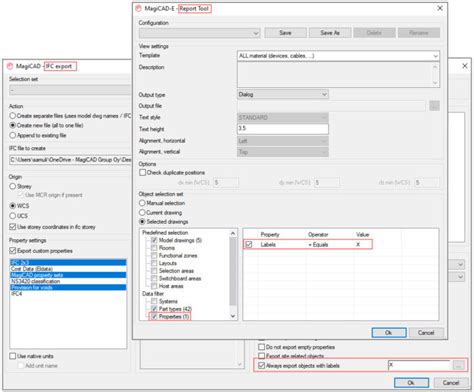
Task: Click Ok in the Report Tool dialog
Action: (x=389, y=332)
